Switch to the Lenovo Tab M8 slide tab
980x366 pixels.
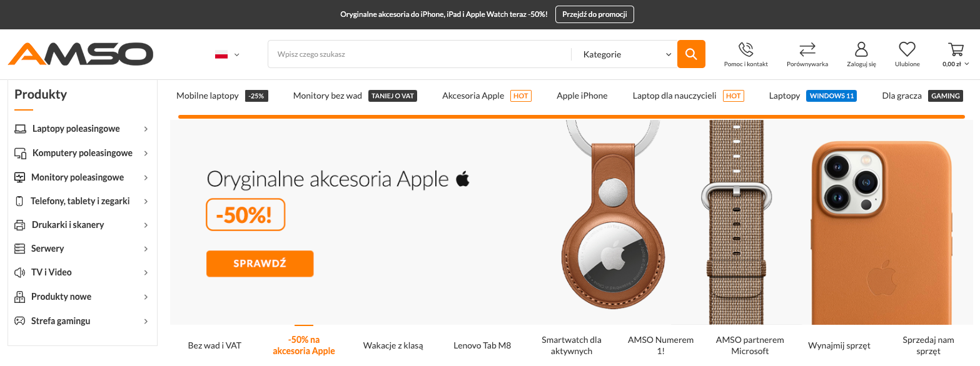pyautogui.click(x=482, y=345)
